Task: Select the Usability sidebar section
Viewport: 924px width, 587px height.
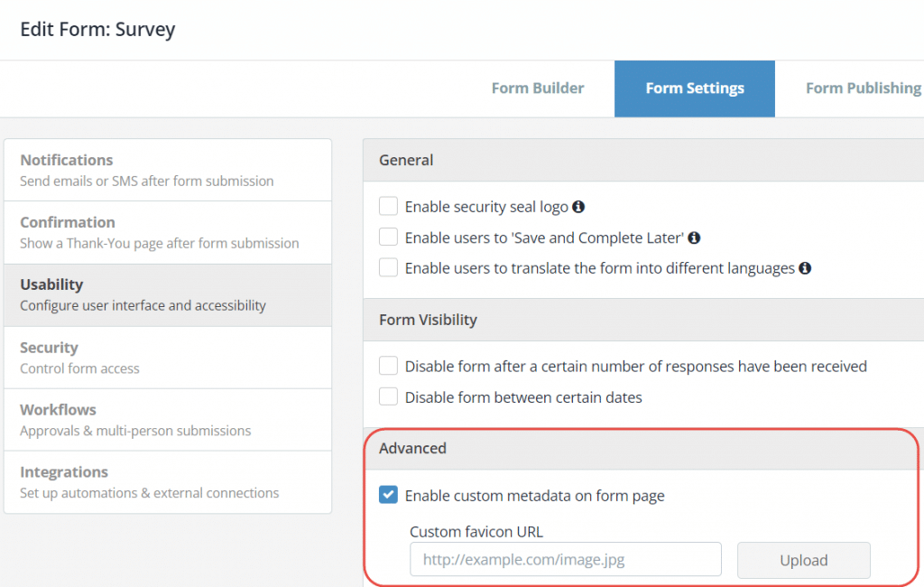Action: pos(168,294)
